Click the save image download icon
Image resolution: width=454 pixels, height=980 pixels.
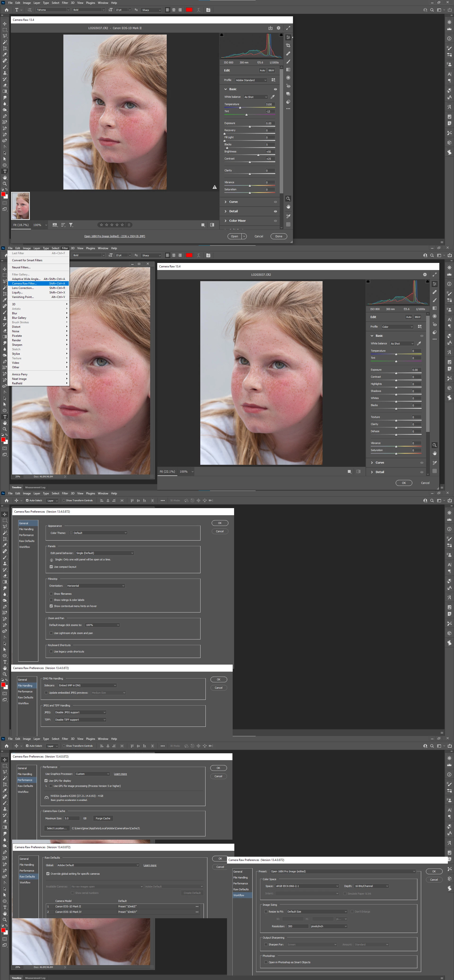coord(270,28)
